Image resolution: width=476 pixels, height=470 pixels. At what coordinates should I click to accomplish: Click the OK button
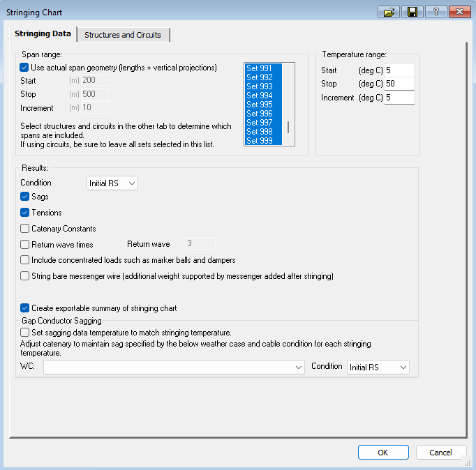point(383,453)
